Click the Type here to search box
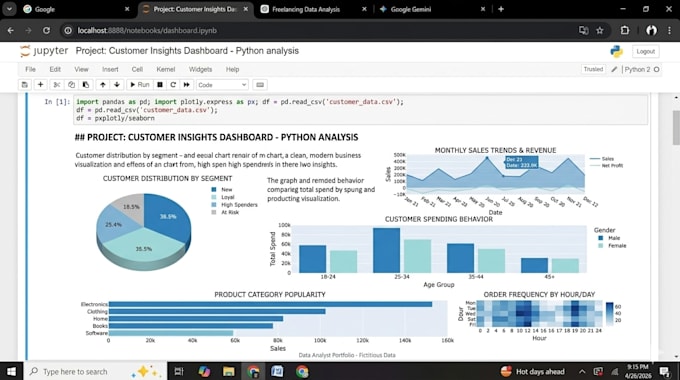The image size is (680, 380). point(95,371)
